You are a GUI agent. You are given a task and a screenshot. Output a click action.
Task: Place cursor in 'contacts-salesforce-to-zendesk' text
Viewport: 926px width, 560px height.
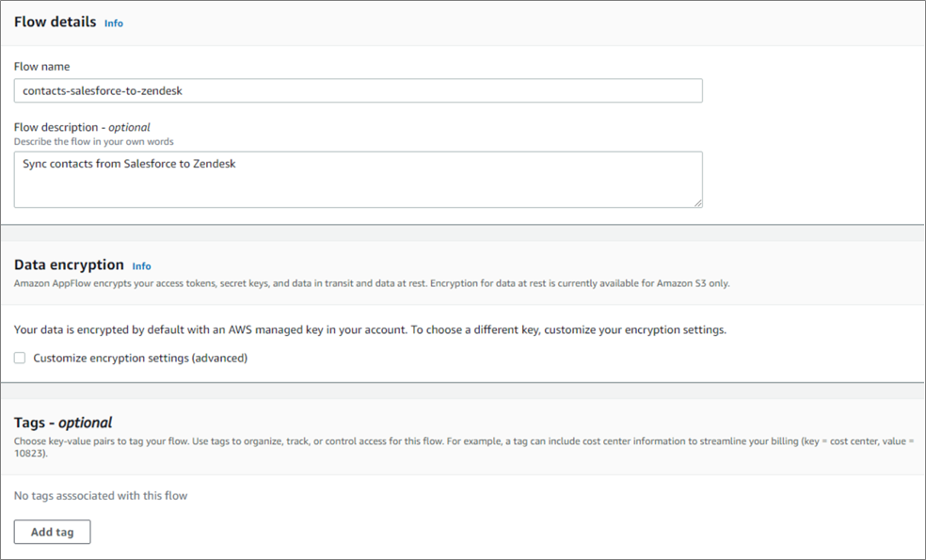pos(103,91)
